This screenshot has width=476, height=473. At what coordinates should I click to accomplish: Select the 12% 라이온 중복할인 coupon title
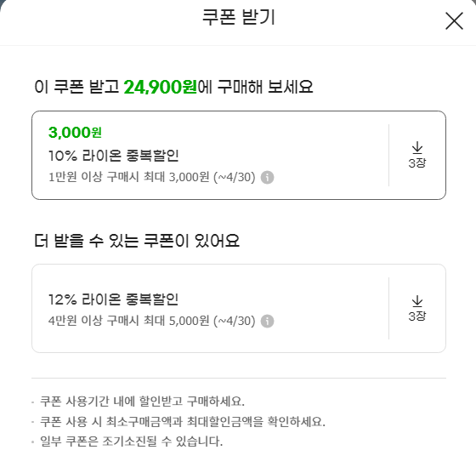tap(114, 299)
